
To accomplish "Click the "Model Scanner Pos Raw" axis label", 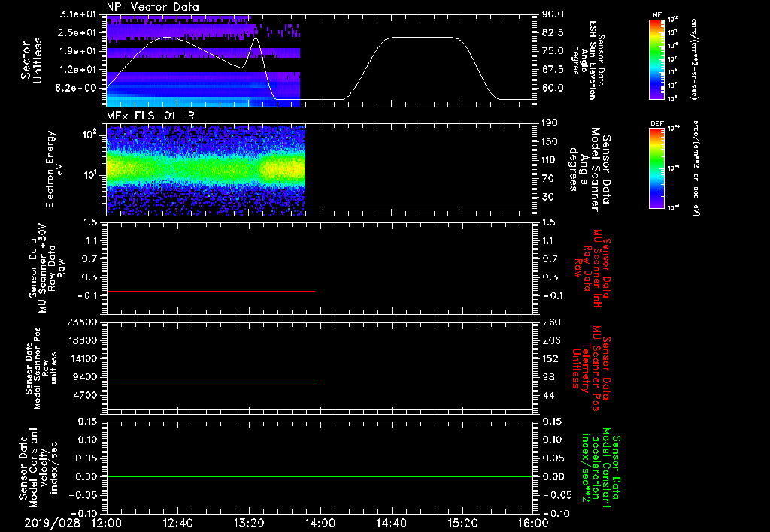I will coord(41,368).
